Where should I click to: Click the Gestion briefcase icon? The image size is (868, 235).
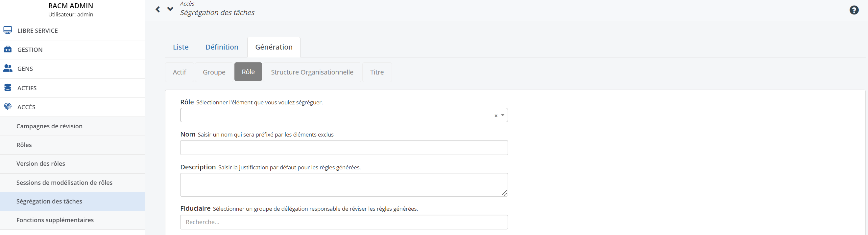[x=8, y=50]
